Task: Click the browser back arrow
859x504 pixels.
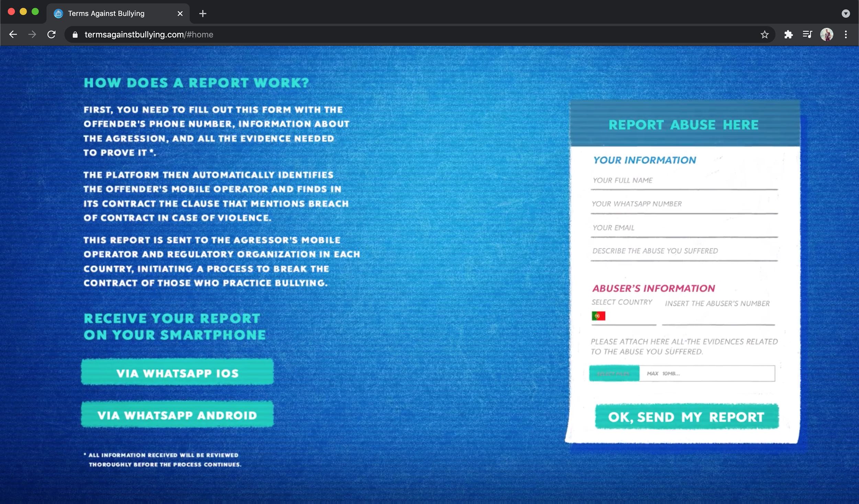Action: click(x=13, y=34)
